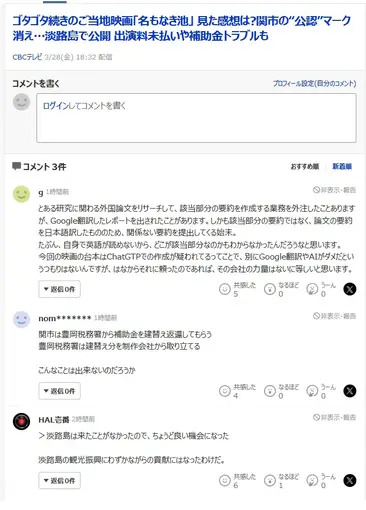The width and height of the screenshot is (366, 510).
Task: Click なるほど icon on nom******* comment
Action: click(270, 391)
